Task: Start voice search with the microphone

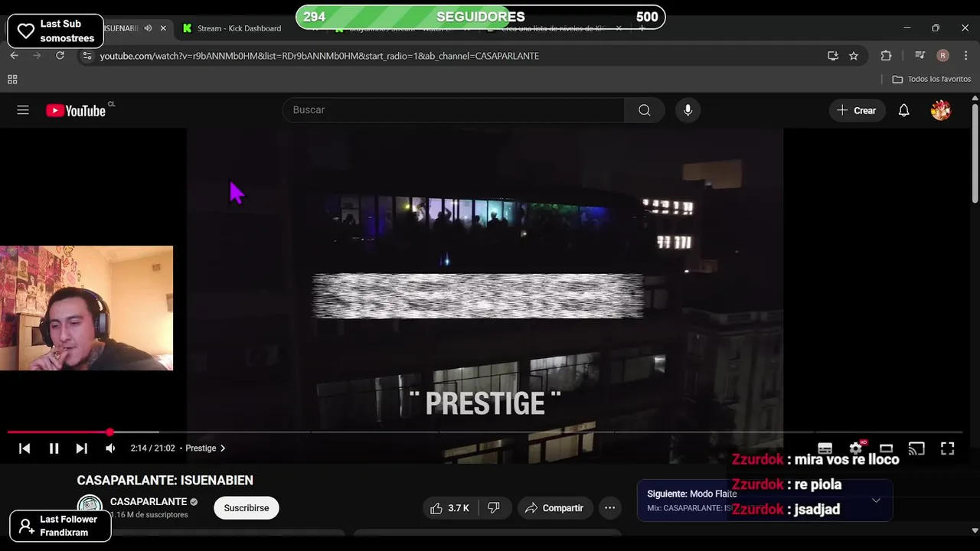Action: (x=688, y=110)
